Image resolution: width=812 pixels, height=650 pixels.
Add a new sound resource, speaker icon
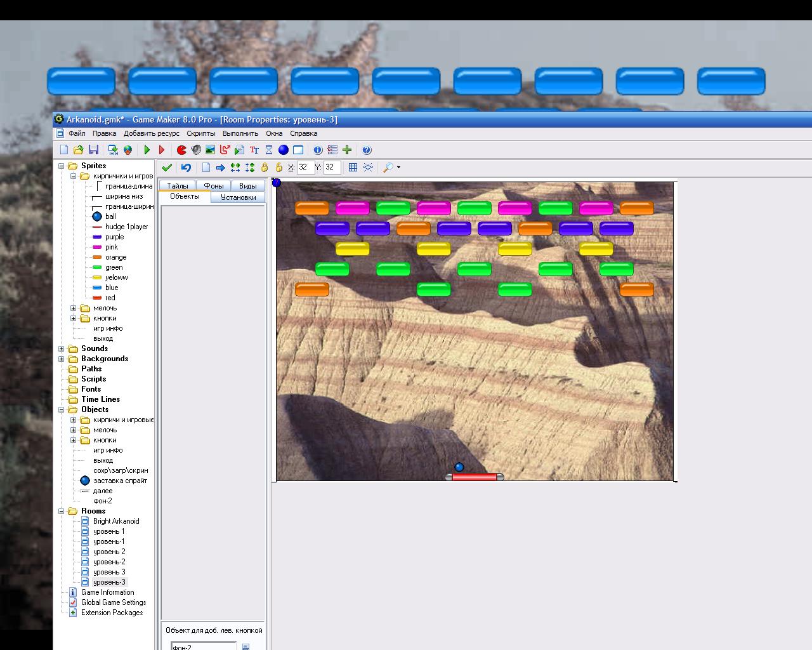coord(196,150)
